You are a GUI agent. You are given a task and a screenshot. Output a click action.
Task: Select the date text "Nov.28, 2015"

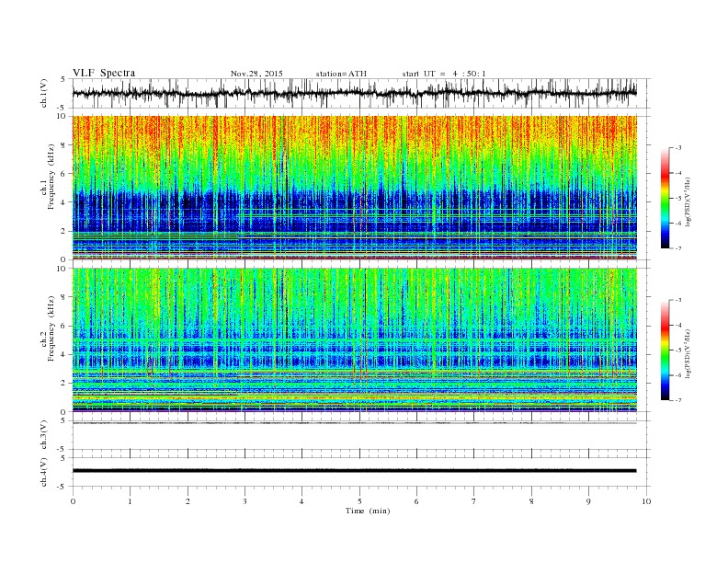(x=256, y=74)
